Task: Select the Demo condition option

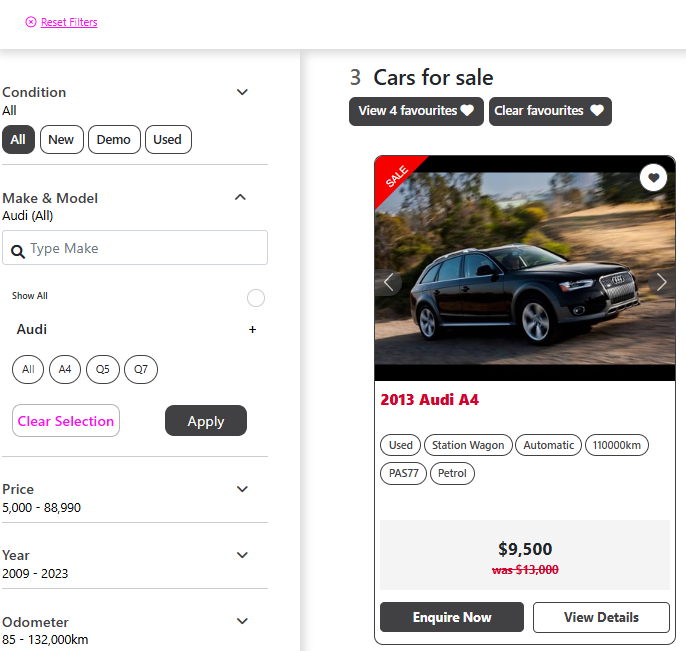Action: pyautogui.click(x=114, y=140)
